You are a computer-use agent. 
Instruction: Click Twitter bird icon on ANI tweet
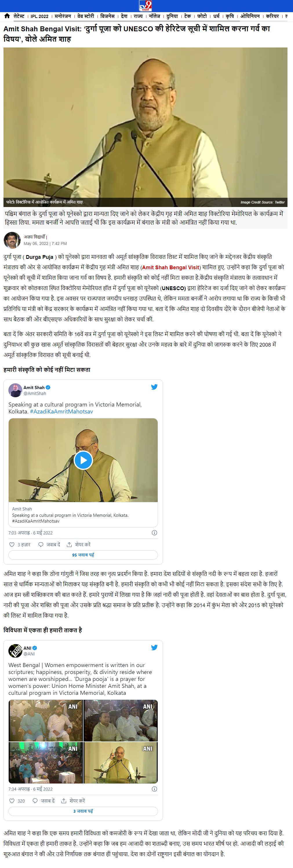pyautogui.click(x=154, y=647)
